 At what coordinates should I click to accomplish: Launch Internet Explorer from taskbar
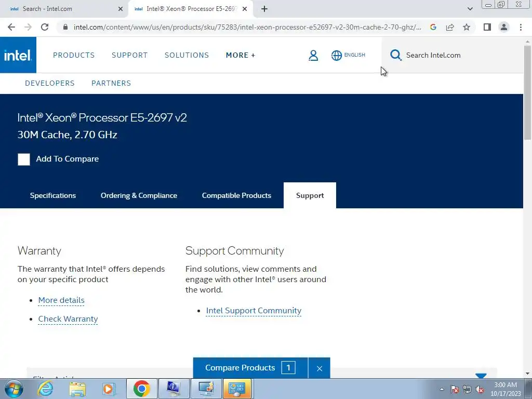46,389
